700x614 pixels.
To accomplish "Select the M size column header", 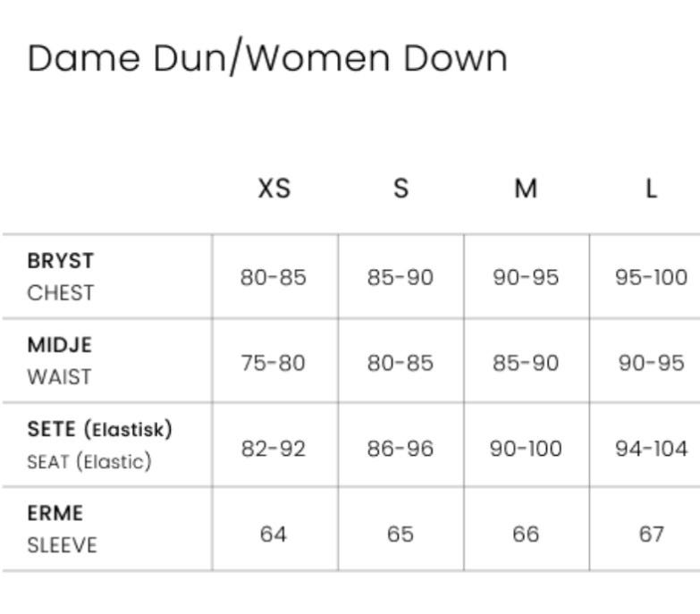I will (x=526, y=189).
